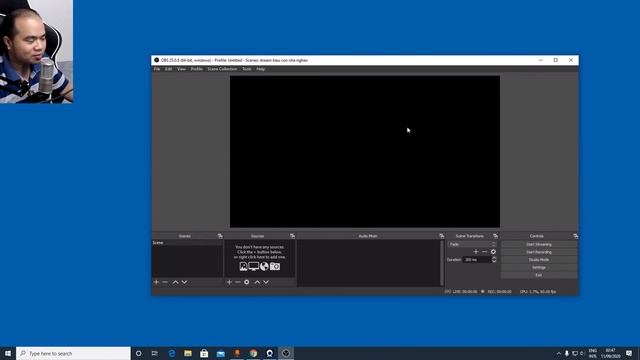Enable Studio Mode

539,260
